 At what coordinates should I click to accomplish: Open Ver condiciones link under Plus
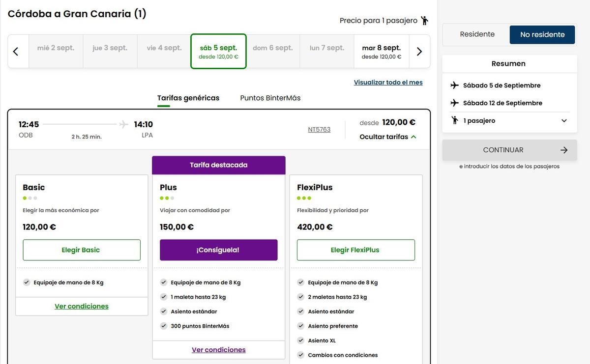[x=218, y=350]
